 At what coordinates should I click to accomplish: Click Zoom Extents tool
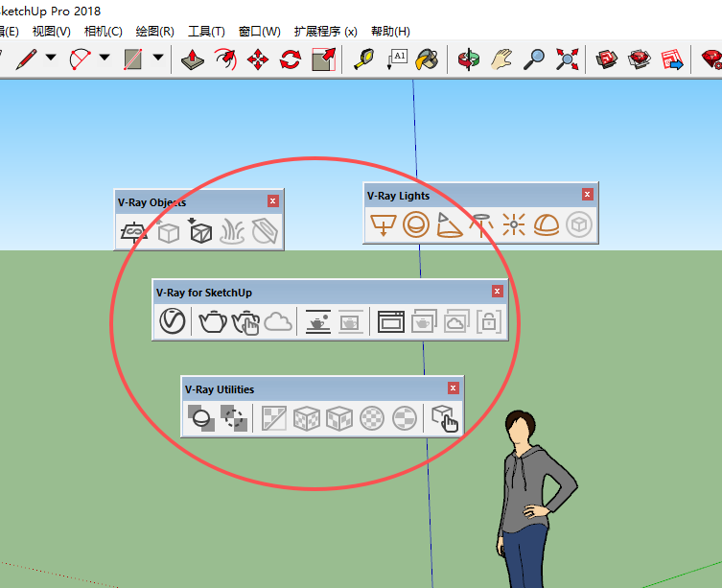pyautogui.click(x=567, y=59)
